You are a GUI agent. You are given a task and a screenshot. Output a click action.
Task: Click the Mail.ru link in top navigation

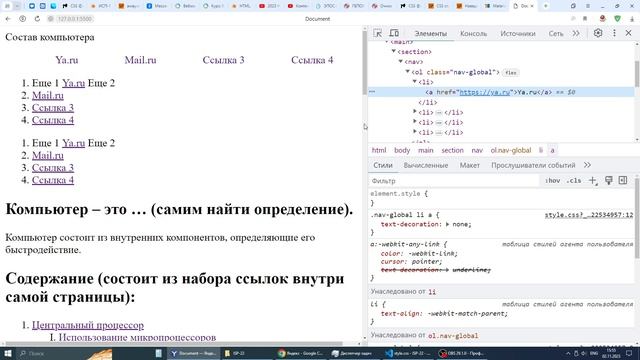[x=140, y=60]
